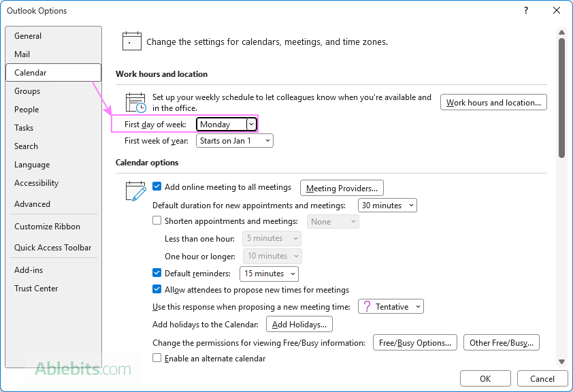
Task: Select the People category
Action: point(53,110)
